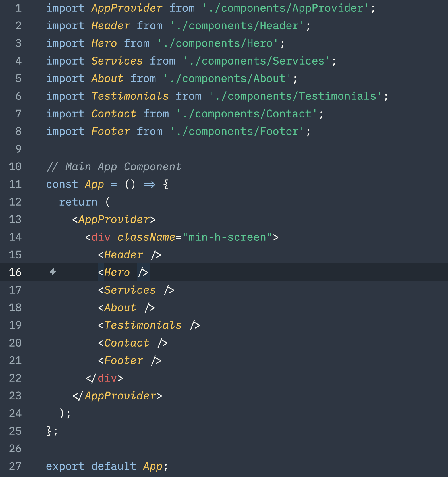Click the Contact JSX tag on line 20
The image size is (448, 477).
(133, 343)
